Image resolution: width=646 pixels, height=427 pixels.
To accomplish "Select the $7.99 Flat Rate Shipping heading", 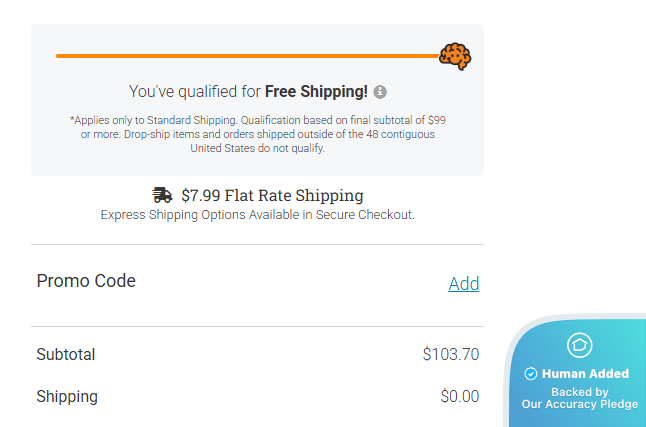I will tap(272, 196).
